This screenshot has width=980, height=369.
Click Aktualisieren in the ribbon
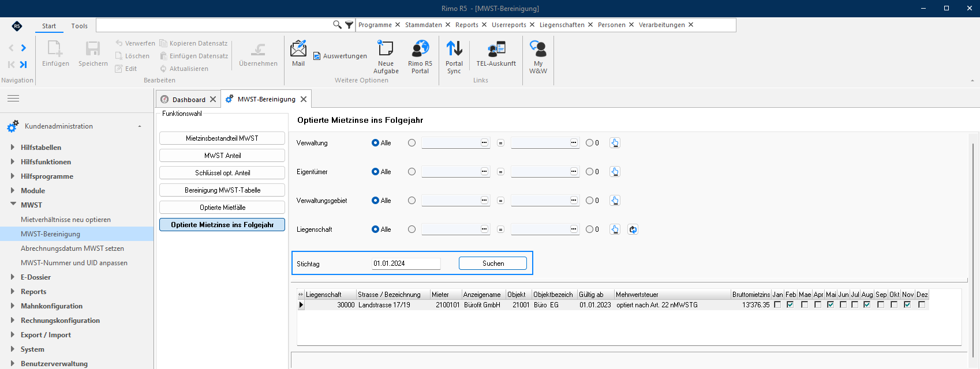(184, 69)
